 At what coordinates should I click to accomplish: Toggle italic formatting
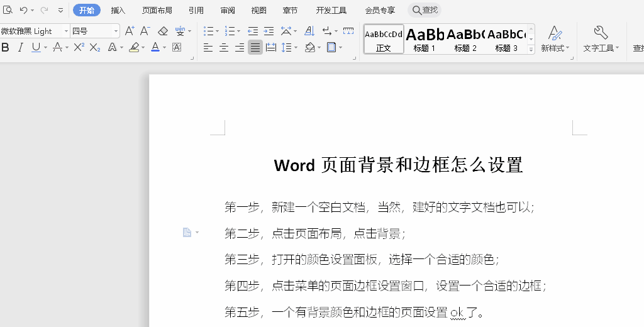pyautogui.click(x=20, y=47)
